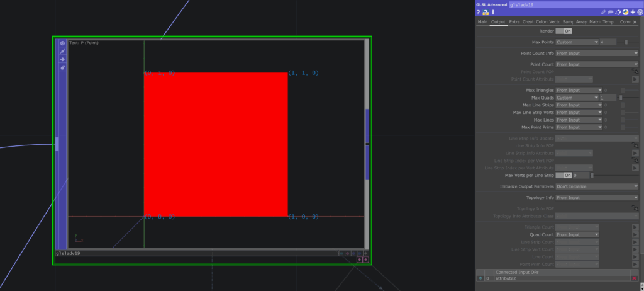644x291 pixels.
Task: Click the node lock flag icon
Action: [x=62, y=67]
